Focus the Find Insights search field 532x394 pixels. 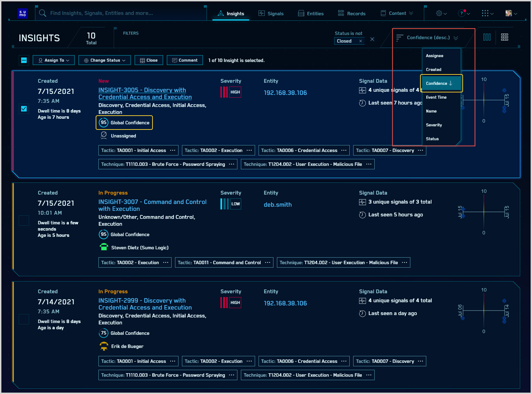[121, 13]
